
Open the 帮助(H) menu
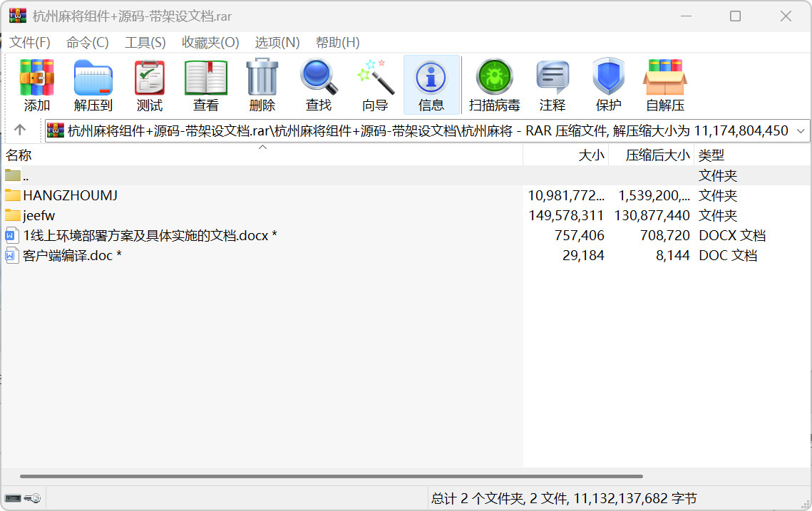click(x=338, y=43)
